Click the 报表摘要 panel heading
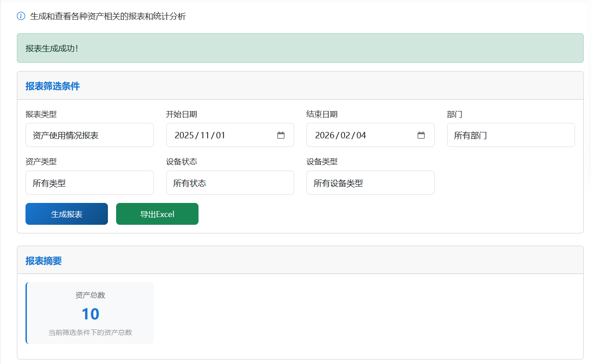This screenshot has width=591, height=364. pos(43,261)
